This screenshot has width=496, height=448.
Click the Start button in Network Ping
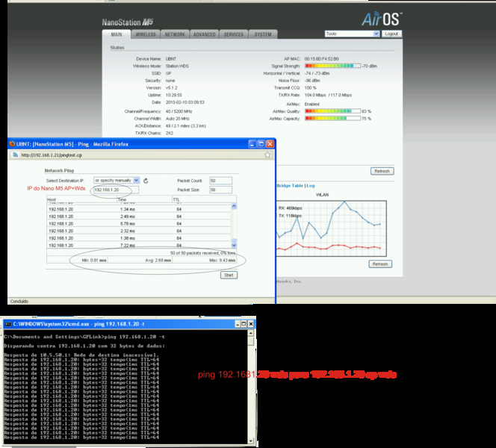pos(229,275)
